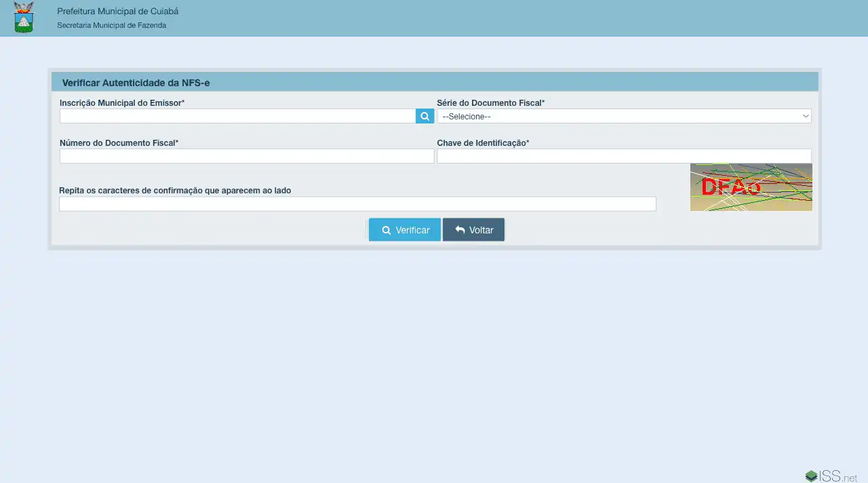Click the chevron arrow of --Selecione-- combo

[806, 117]
